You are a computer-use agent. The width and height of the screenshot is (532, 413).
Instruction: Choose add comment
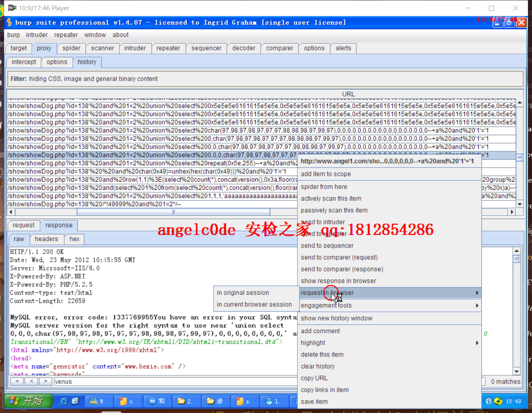coord(389,332)
